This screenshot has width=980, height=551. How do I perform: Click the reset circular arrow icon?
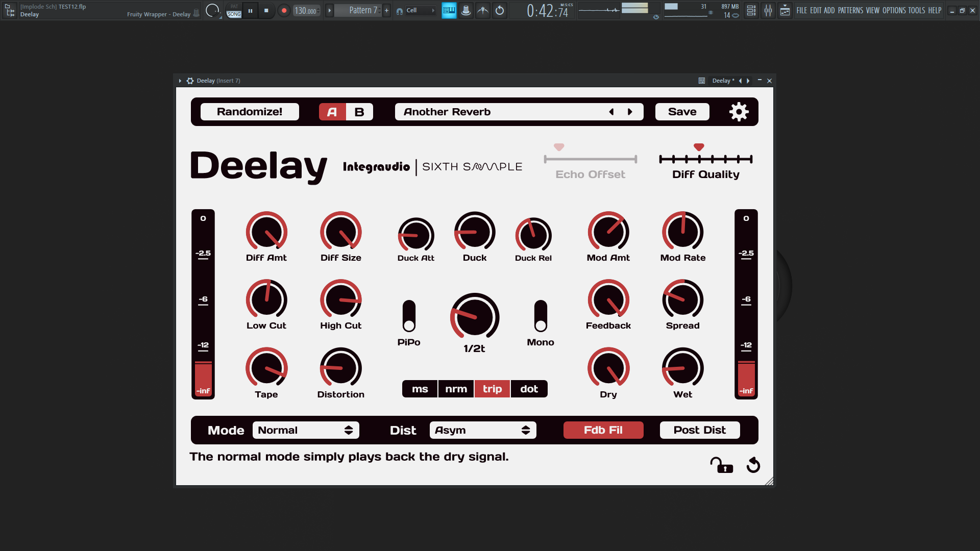pyautogui.click(x=753, y=465)
